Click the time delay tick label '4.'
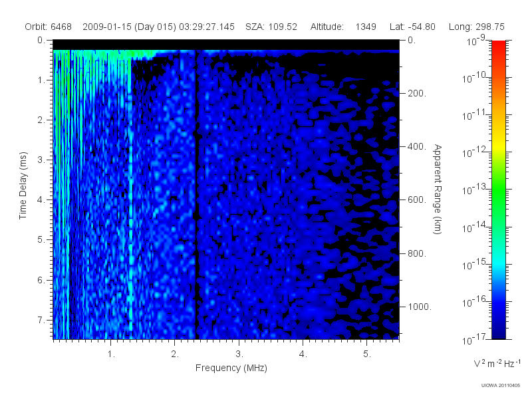Screen dimensions: 532x399 41,200
